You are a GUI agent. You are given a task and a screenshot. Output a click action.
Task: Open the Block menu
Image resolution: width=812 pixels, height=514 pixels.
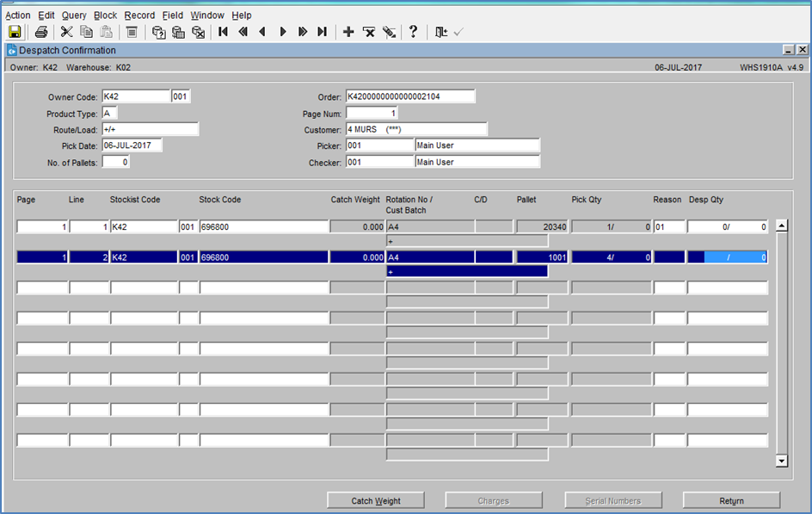click(x=105, y=15)
